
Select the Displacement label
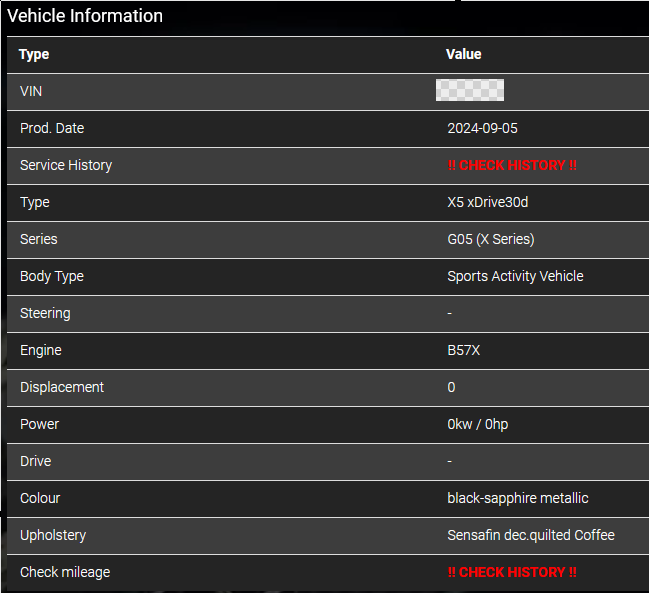62,387
